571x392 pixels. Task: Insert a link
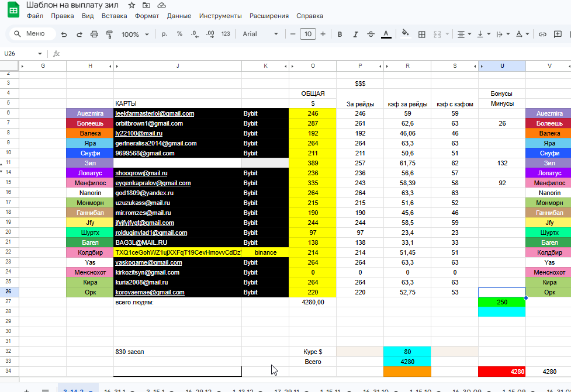coord(542,34)
